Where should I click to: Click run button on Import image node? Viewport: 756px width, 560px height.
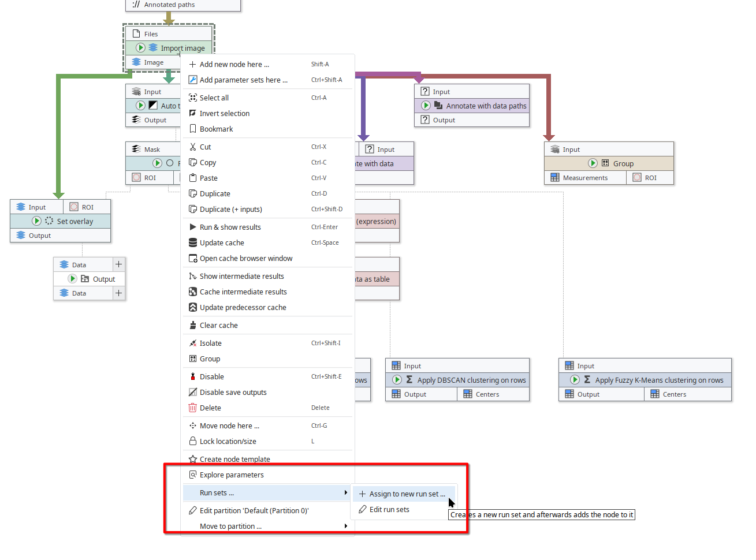tap(141, 48)
